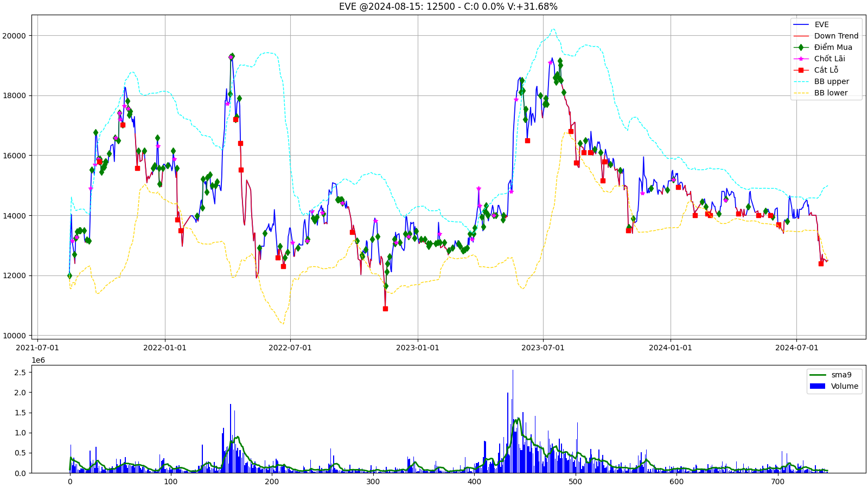Click the 2023-07-01 date axis label

pos(543,348)
